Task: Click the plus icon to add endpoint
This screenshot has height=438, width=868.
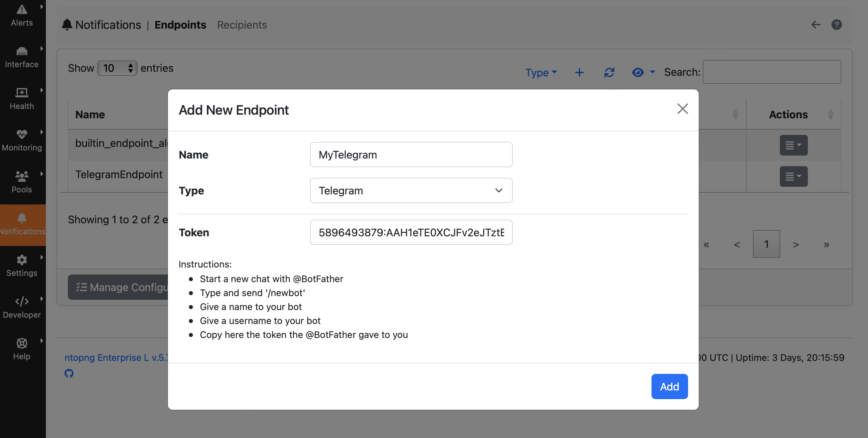Action: (x=579, y=72)
